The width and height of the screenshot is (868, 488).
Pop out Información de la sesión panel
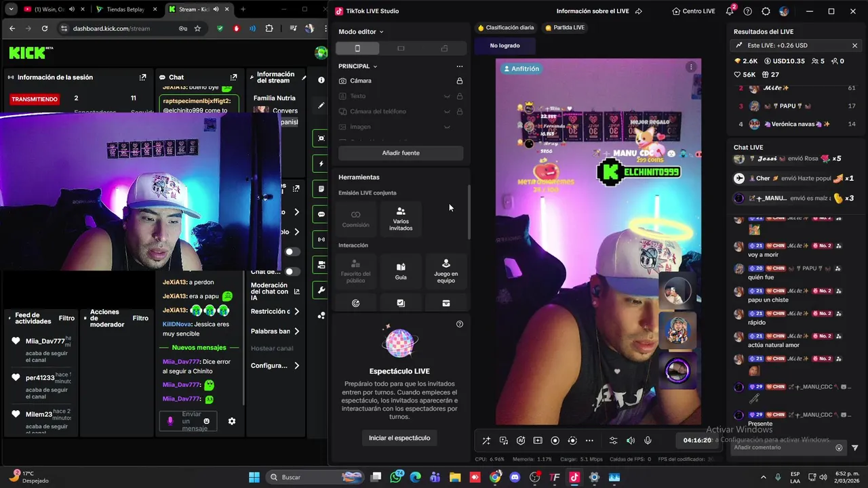pos(142,77)
